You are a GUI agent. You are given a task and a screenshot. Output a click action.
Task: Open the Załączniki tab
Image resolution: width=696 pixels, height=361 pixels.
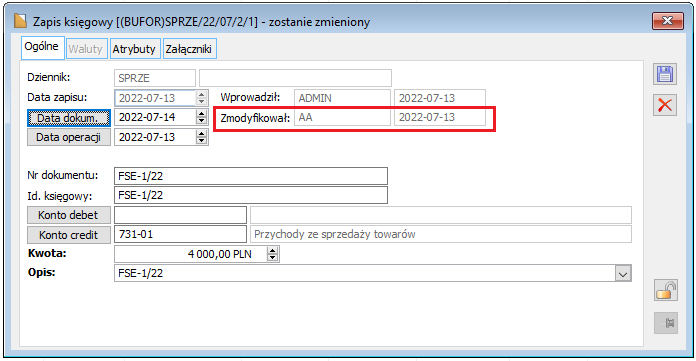click(x=189, y=49)
